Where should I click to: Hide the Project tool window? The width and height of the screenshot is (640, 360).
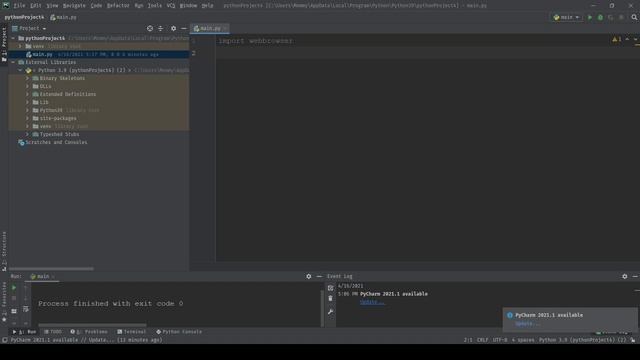point(184,28)
